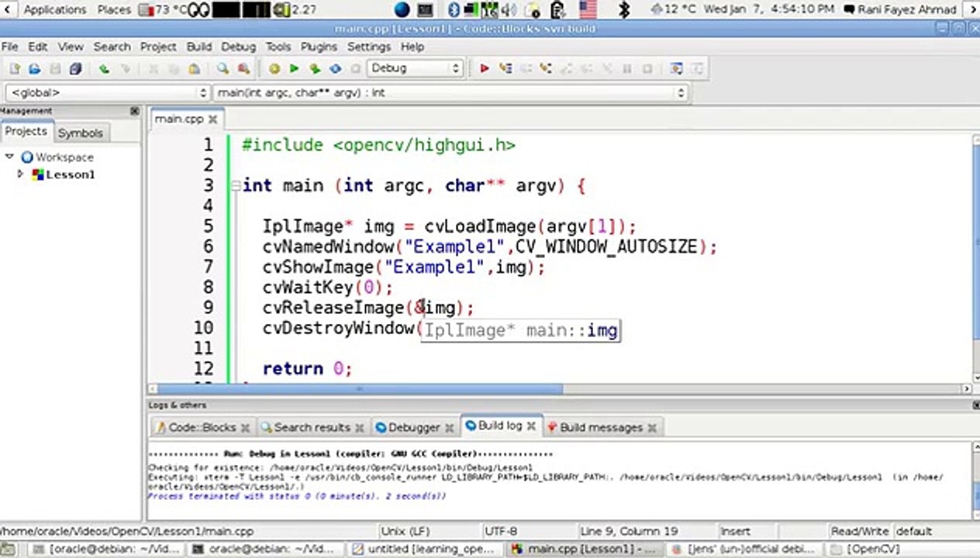Select the Code::Blocks log tab
980x558 pixels.
click(x=202, y=427)
